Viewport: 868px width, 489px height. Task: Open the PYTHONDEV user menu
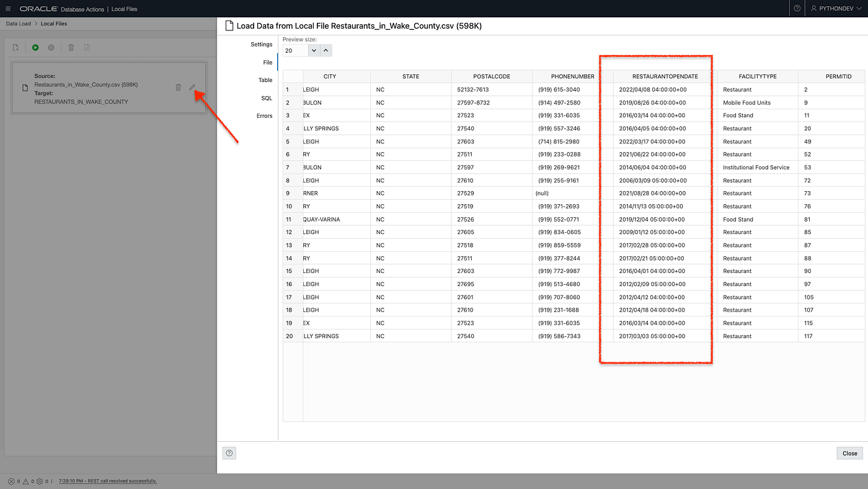pyautogui.click(x=835, y=8)
